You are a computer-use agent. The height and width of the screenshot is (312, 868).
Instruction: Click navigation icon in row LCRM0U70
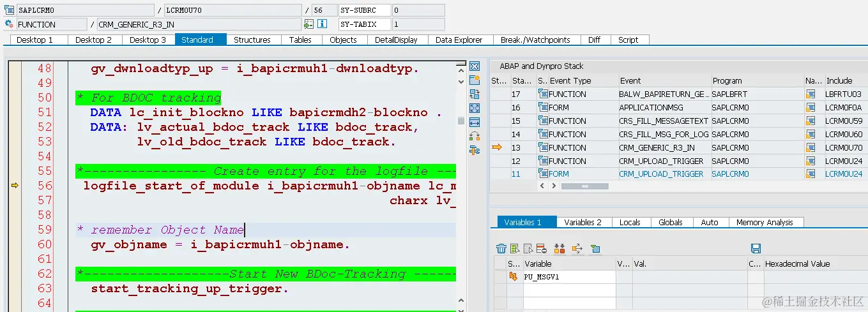(811, 148)
